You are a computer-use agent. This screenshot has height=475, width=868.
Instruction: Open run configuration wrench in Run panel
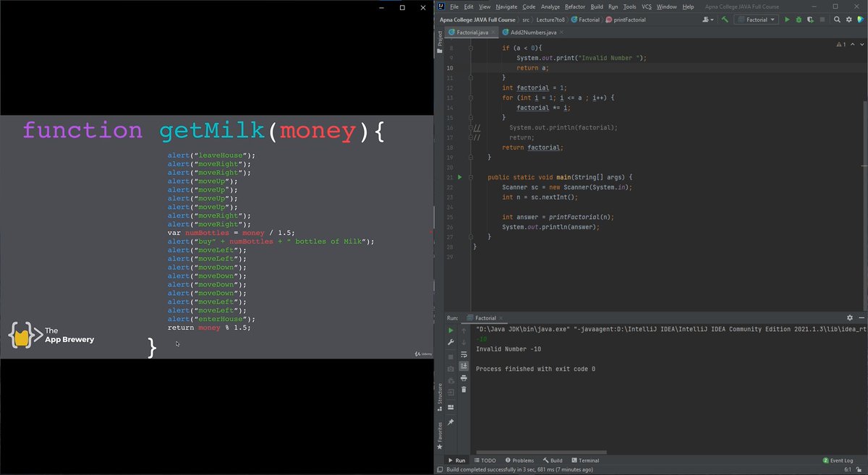click(x=451, y=342)
